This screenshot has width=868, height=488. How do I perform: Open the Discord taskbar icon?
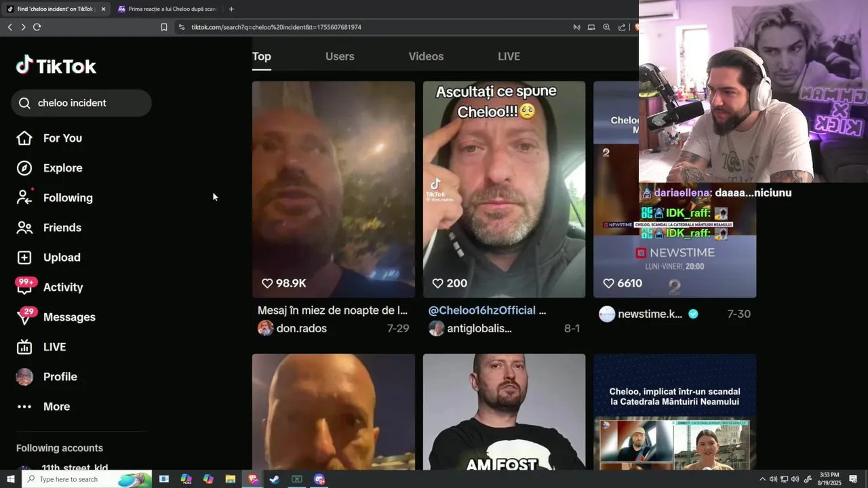(x=319, y=479)
